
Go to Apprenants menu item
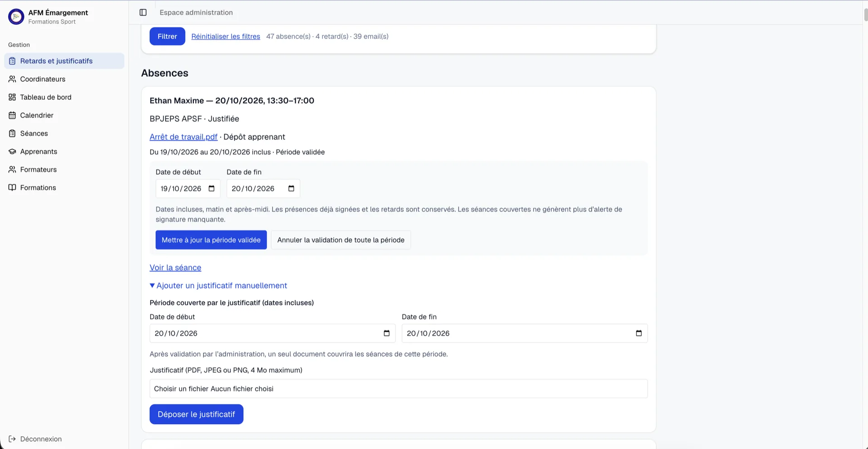tap(64, 151)
